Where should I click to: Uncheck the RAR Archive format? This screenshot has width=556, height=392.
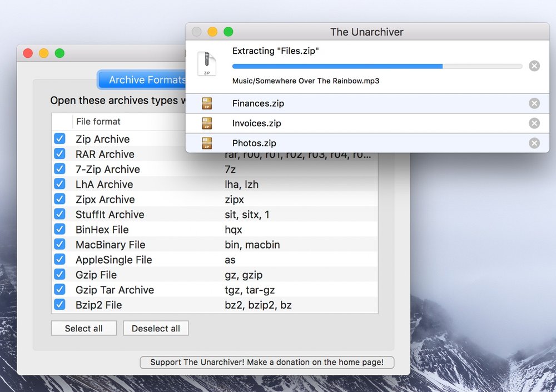point(59,154)
